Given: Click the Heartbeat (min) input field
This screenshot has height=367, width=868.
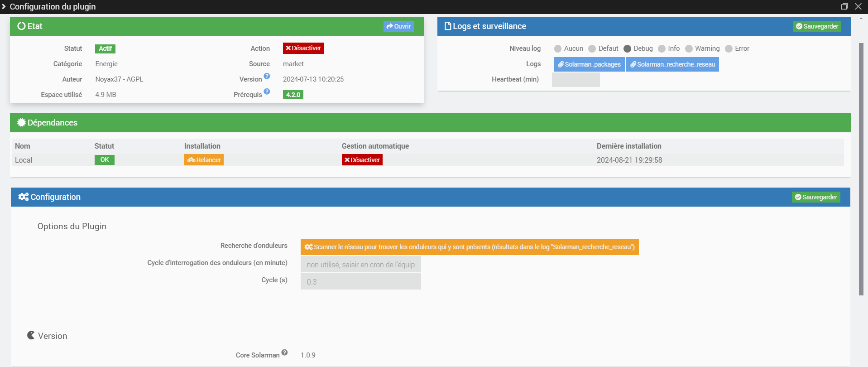Looking at the screenshot, I should click(x=576, y=80).
